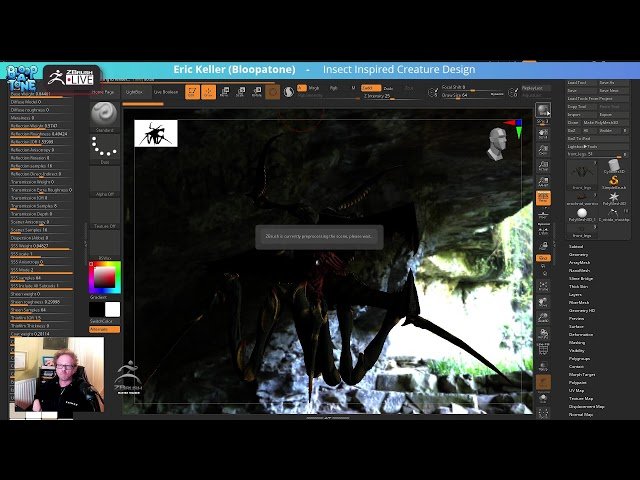Screen dimensions: 640x480
Task: Click the Edit mode button
Action: click(191, 92)
